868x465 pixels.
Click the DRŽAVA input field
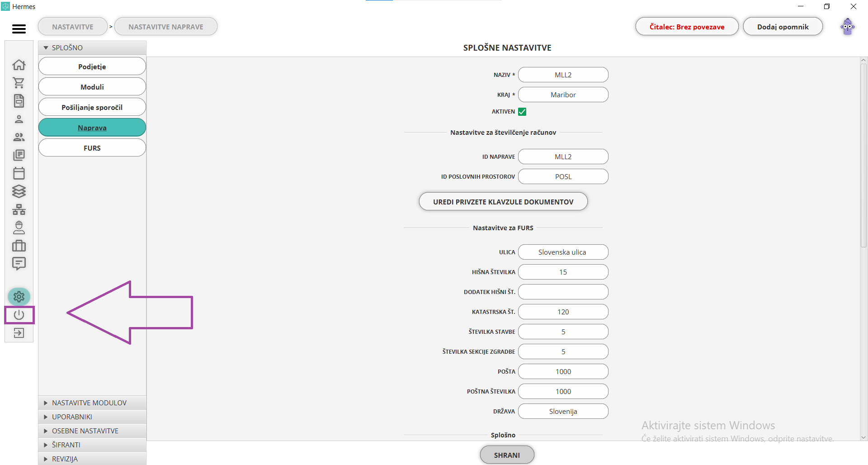pyautogui.click(x=563, y=411)
